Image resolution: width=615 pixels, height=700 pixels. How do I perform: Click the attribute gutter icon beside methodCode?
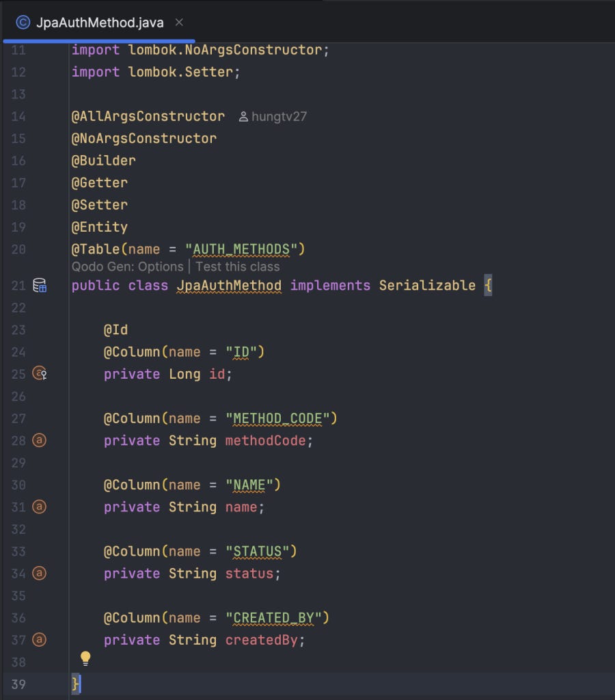39,440
